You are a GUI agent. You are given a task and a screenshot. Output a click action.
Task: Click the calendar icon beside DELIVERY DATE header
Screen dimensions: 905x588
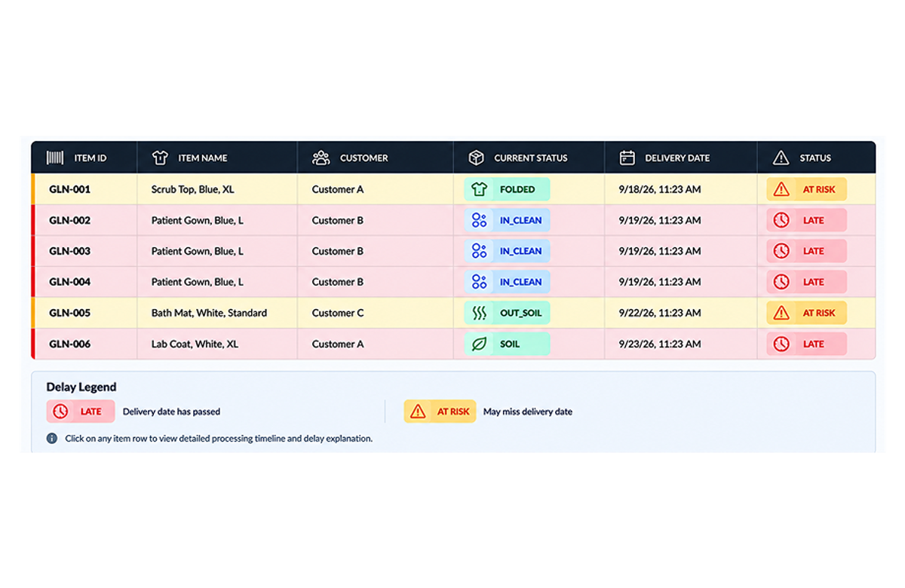tap(627, 158)
